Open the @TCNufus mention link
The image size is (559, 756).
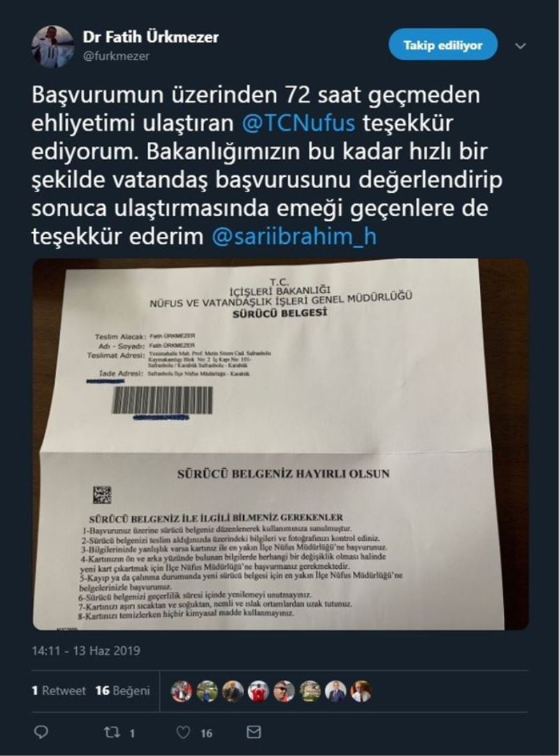tap(298, 123)
